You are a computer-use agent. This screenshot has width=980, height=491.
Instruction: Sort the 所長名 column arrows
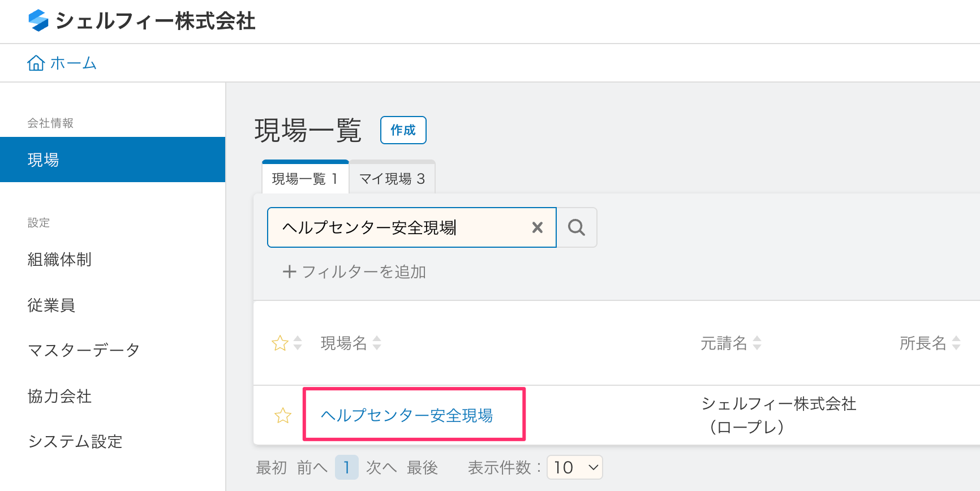[x=956, y=343]
